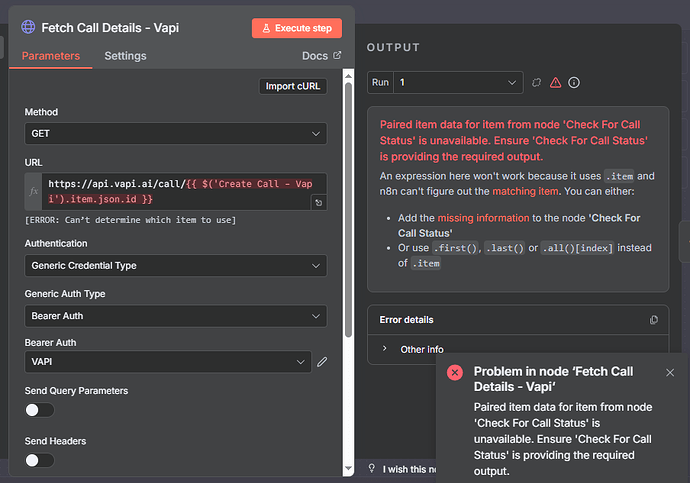Select the Parameters tab
Image resolution: width=690 pixels, height=483 pixels.
[x=50, y=56]
